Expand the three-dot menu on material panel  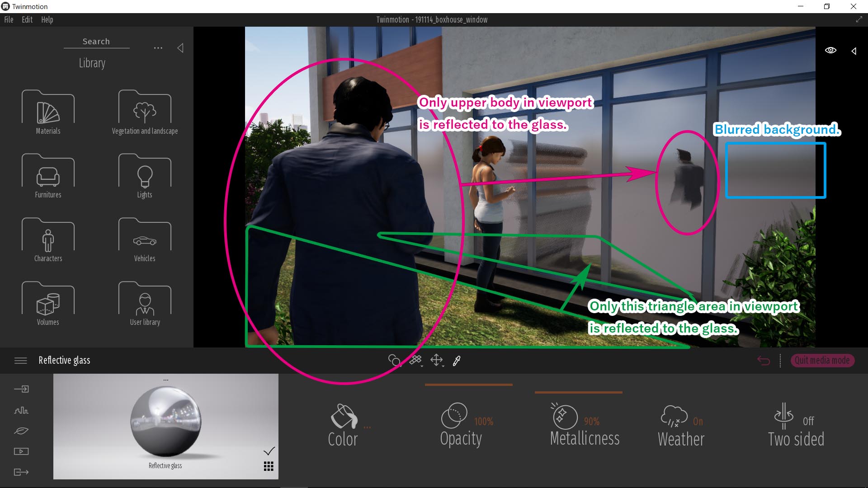(x=166, y=380)
